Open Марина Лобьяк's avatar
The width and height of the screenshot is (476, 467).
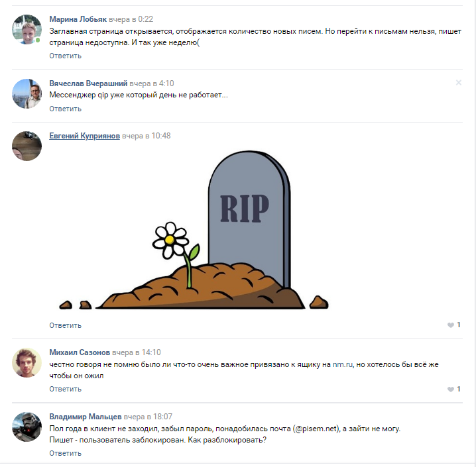coord(27,30)
